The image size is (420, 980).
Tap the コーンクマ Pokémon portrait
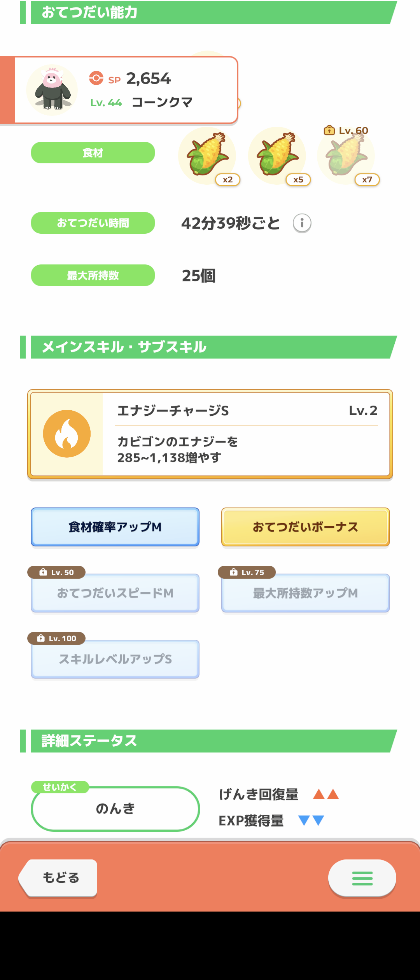(x=52, y=90)
